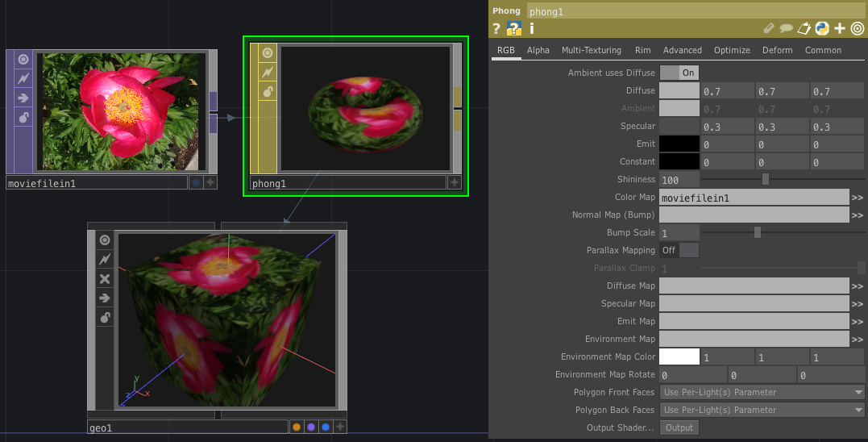Activate viewer plus button on phong1

[455, 182]
